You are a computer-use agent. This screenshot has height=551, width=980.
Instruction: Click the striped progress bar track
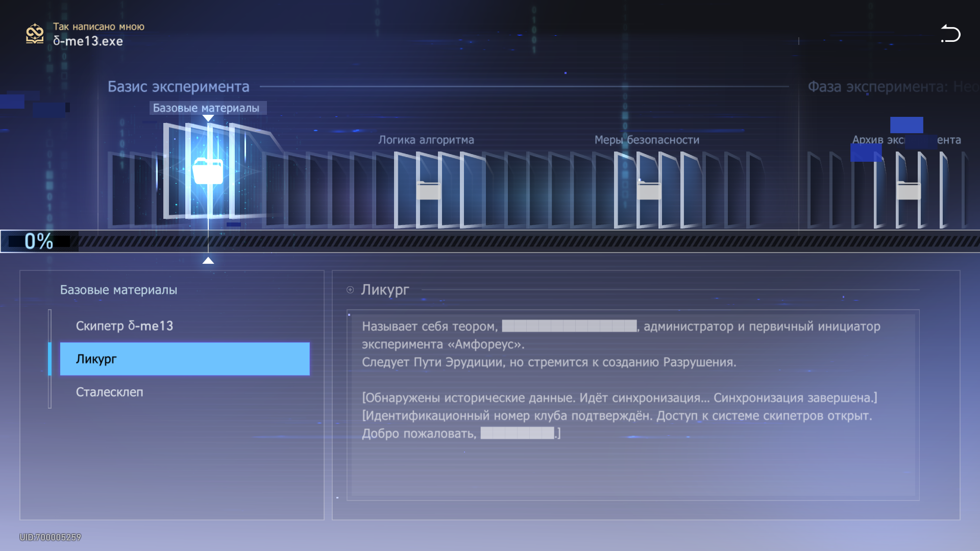(x=510, y=241)
